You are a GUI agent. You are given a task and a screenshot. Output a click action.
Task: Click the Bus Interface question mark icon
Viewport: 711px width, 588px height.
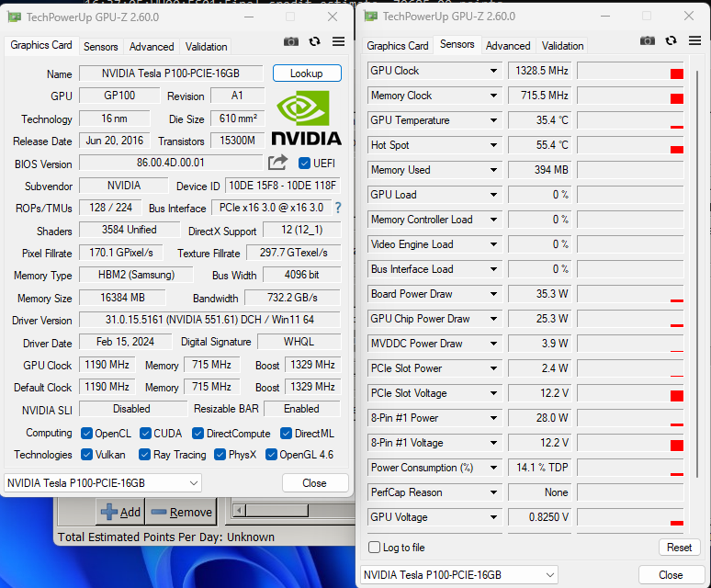coord(337,208)
